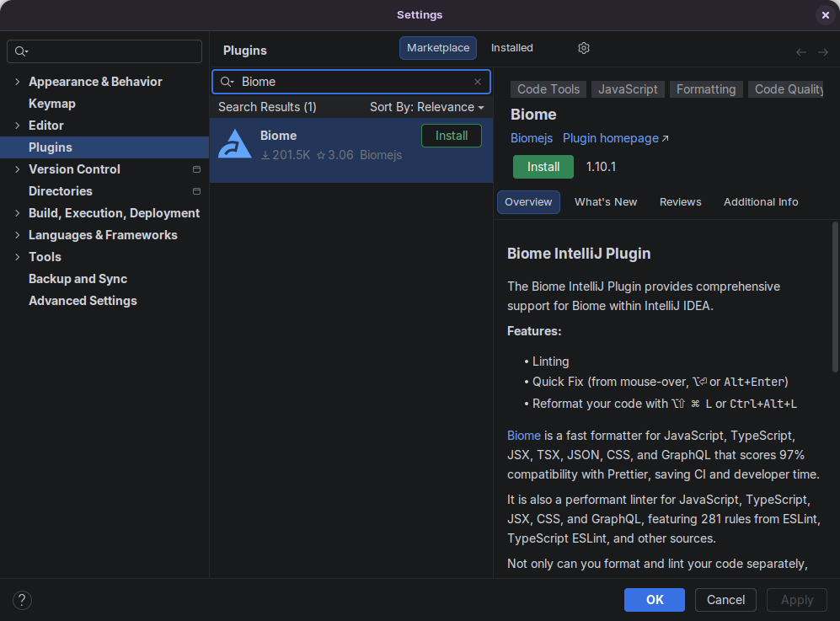Install Biome from the search results
Image resolution: width=840 pixels, height=621 pixels.
(x=451, y=136)
